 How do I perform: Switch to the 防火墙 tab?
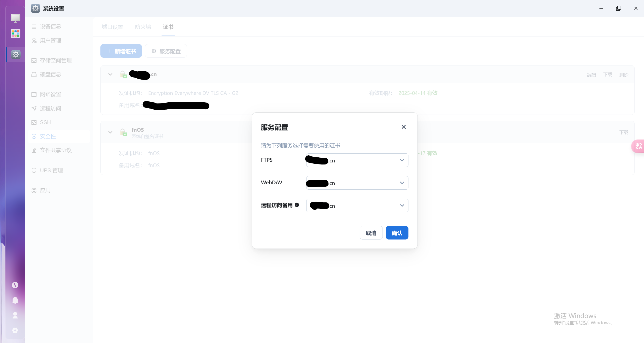click(143, 27)
